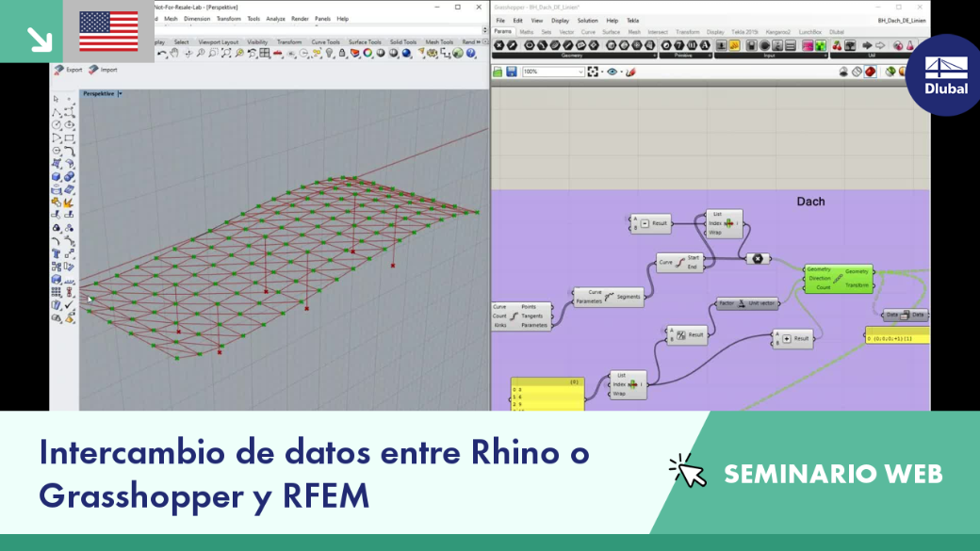
Task: Click the Import button in Rhino
Action: tap(103, 70)
